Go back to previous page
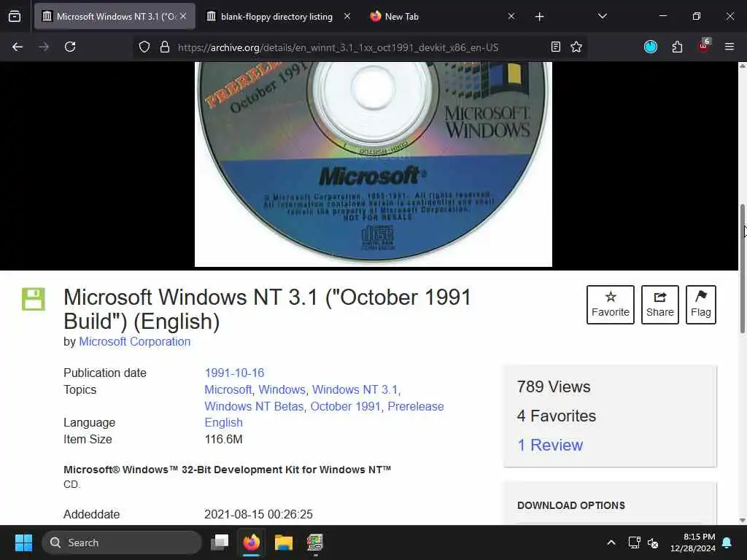This screenshot has width=747, height=560. [18, 47]
